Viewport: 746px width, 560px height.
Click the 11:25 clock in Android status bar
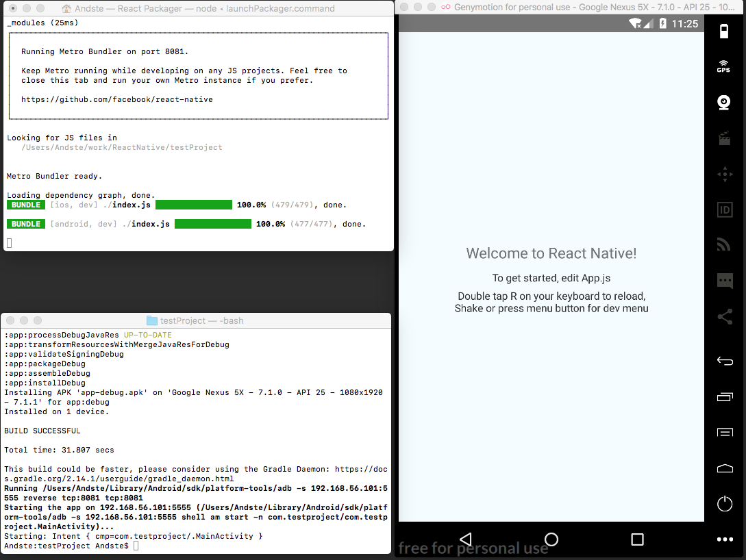(684, 24)
